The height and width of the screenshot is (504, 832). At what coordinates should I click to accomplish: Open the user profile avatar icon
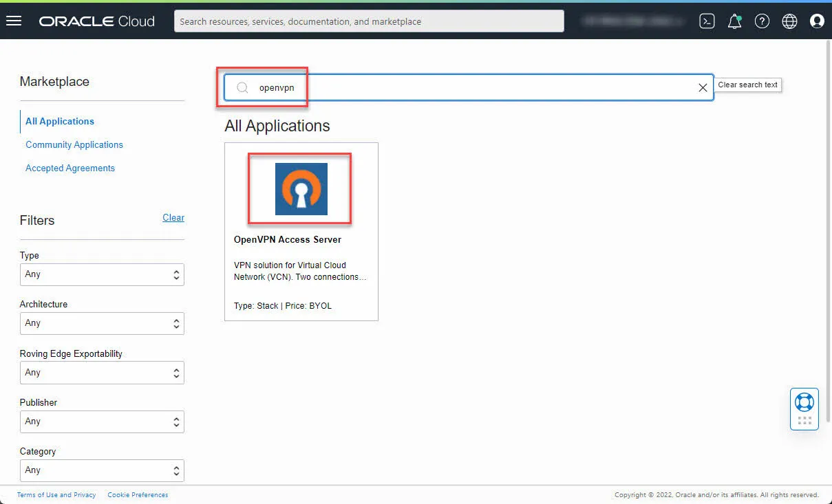(817, 21)
